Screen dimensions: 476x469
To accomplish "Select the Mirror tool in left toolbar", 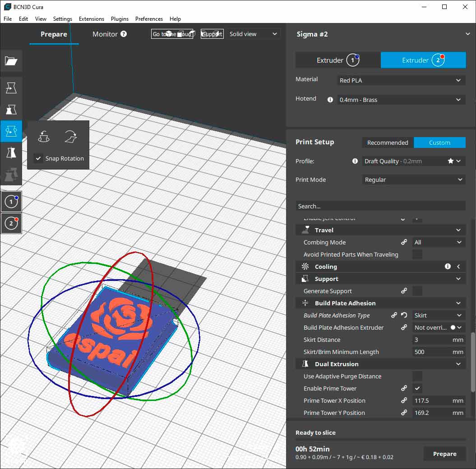I will coord(11,153).
